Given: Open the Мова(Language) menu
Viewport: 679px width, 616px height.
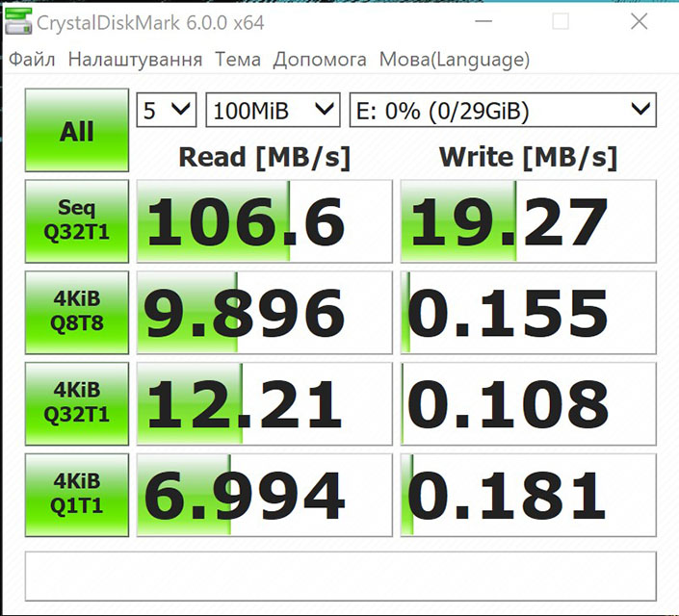Looking at the screenshot, I should 455,60.
